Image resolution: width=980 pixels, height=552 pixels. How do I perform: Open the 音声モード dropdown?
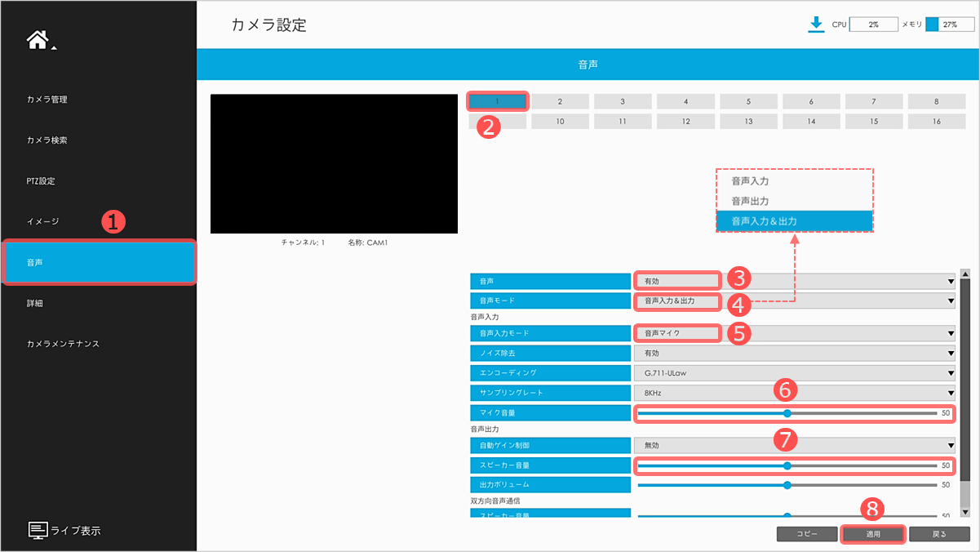tap(793, 301)
